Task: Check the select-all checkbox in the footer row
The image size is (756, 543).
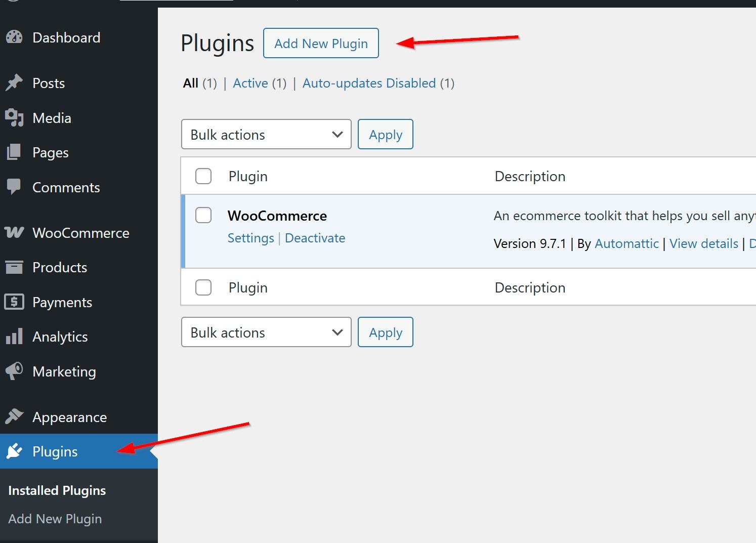Action: 203,287
